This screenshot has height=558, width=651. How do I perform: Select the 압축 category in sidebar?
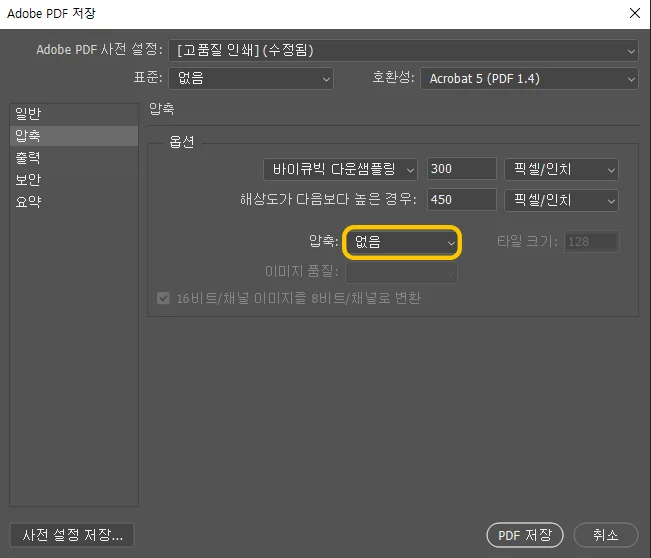click(74, 136)
